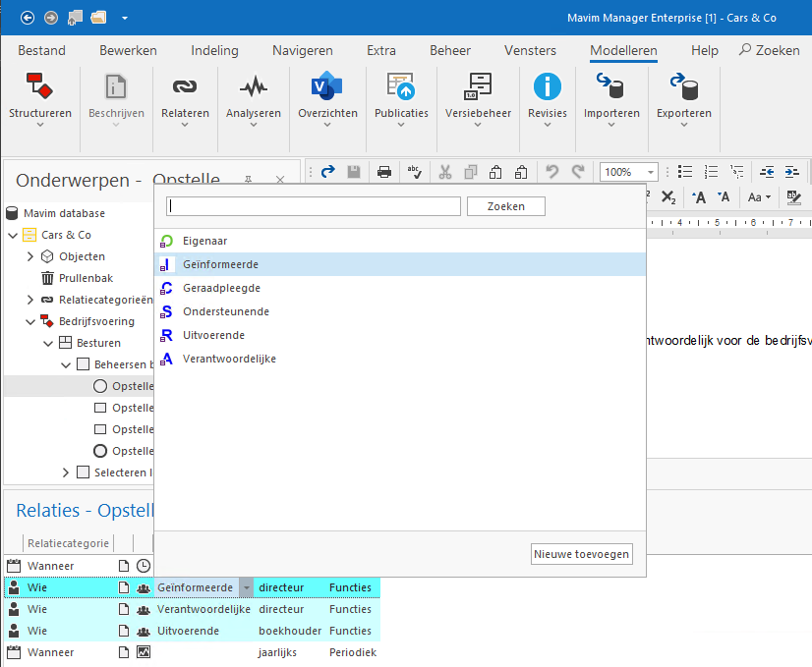The image size is (812, 667).
Task: Click the Versiebeheer icon
Action: [478, 88]
